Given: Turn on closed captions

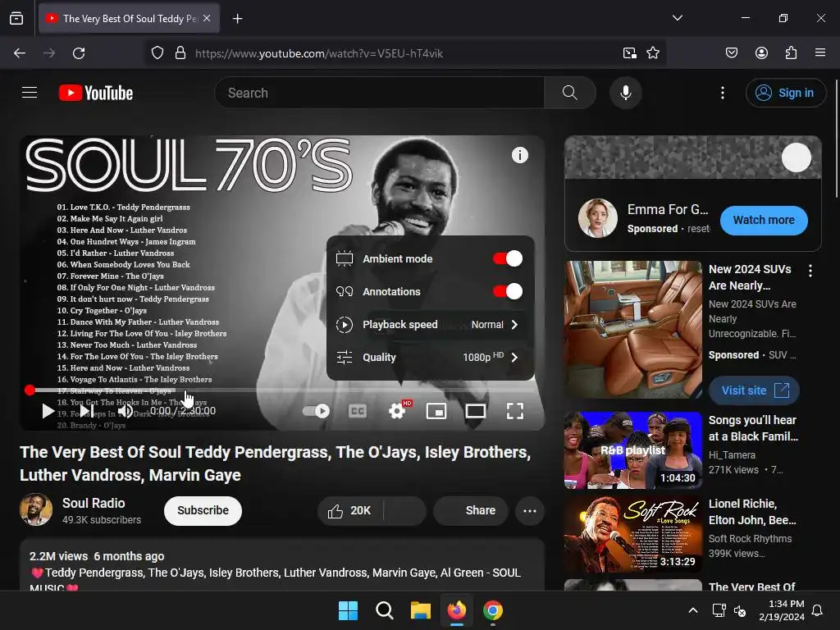Looking at the screenshot, I should point(358,411).
